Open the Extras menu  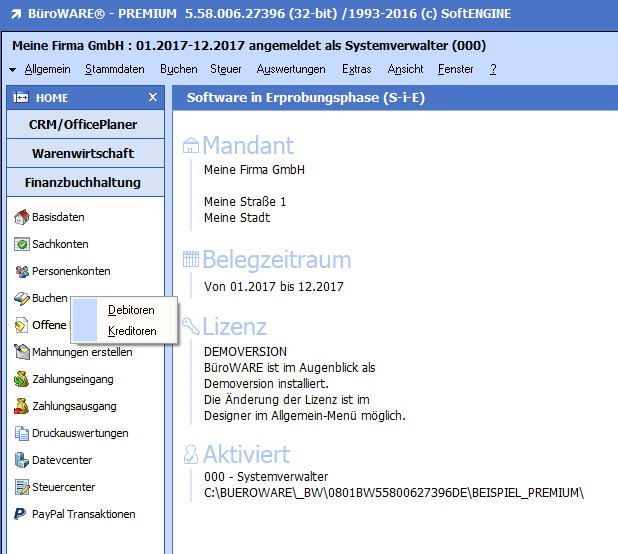[356, 69]
